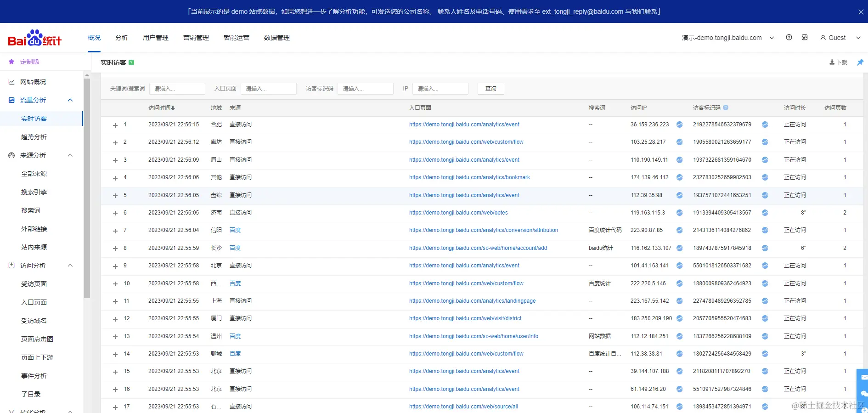Click the 定制版 star icon

(x=11, y=62)
